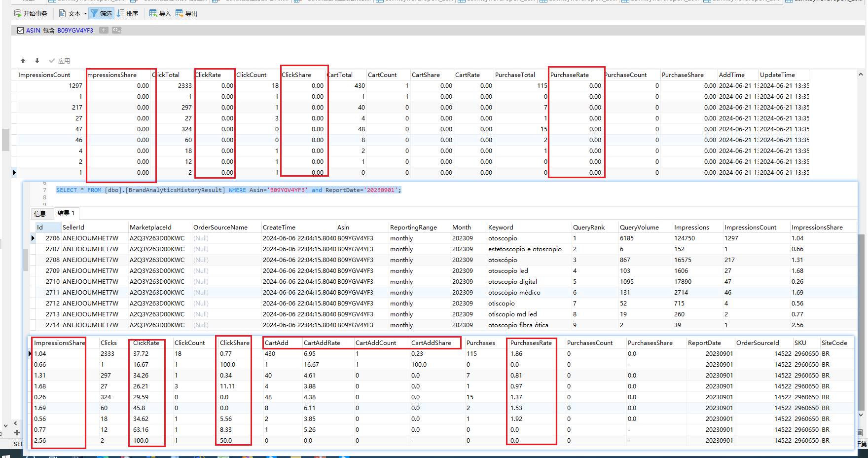Screen dimensions: 868x458
Task: Click the SQL editor query line
Action: click(x=228, y=190)
